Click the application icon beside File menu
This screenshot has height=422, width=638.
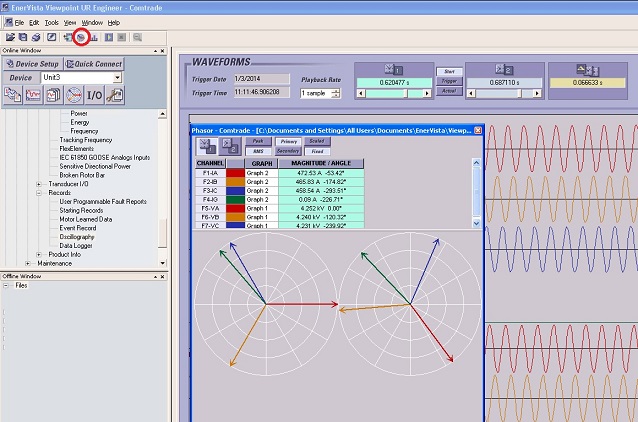9,22
